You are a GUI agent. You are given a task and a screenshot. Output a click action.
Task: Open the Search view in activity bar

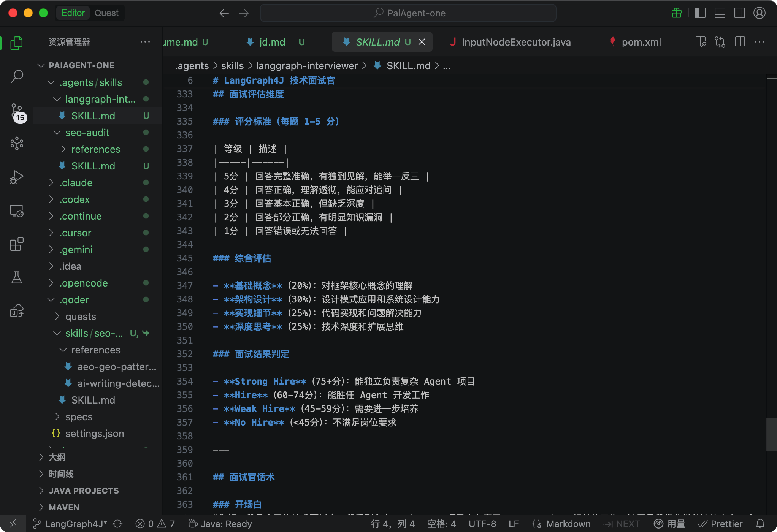[x=17, y=77]
